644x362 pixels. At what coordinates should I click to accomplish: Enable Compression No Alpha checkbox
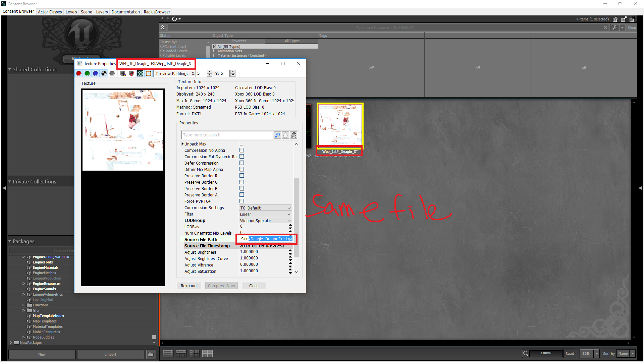pyautogui.click(x=242, y=150)
